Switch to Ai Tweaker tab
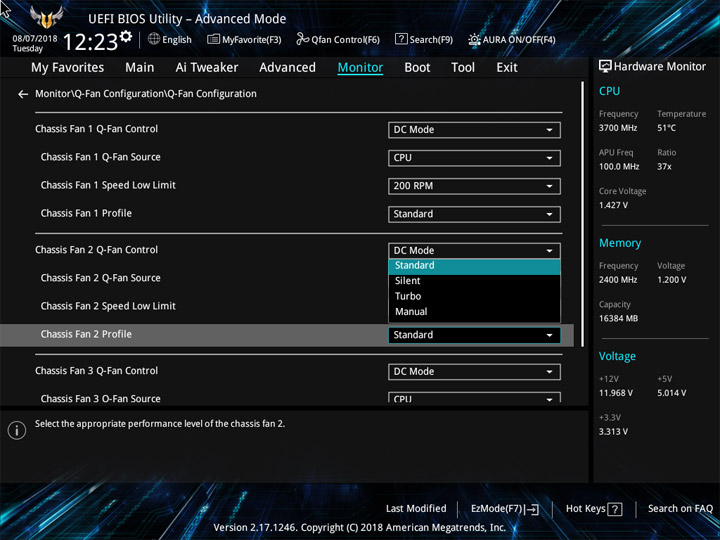The width and height of the screenshot is (720, 540). tap(207, 68)
